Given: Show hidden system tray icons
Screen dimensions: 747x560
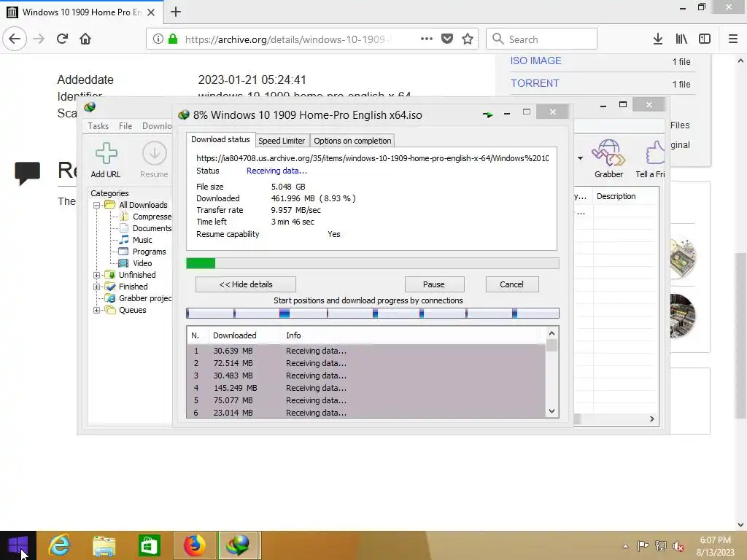Looking at the screenshot, I should click(625, 546).
